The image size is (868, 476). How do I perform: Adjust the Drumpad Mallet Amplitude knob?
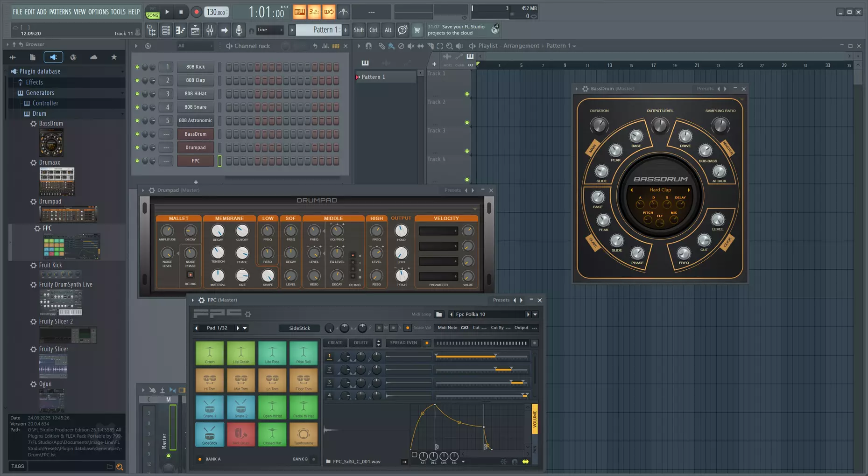click(x=167, y=231)
